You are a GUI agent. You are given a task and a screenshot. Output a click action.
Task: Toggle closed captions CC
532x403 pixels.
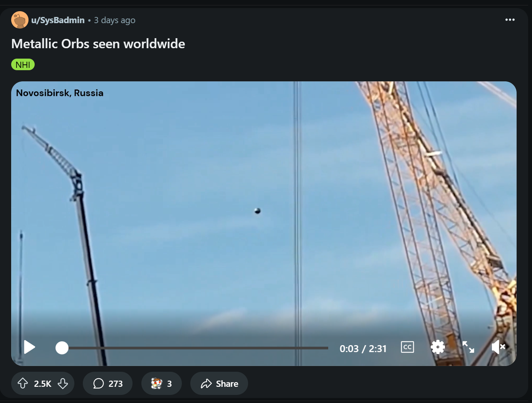click(x=407, y=347)
